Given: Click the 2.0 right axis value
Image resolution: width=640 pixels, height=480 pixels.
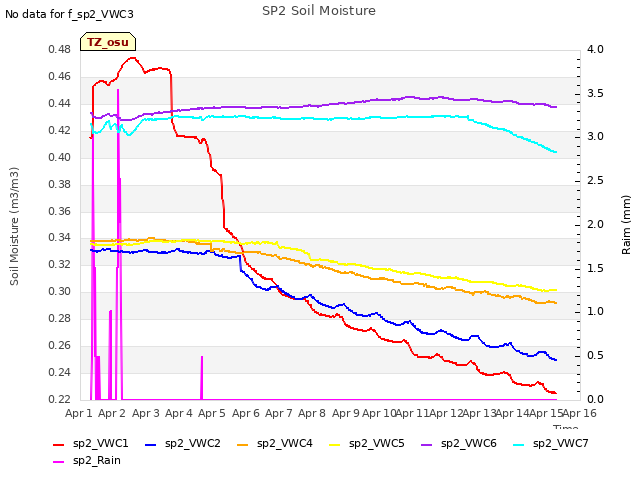Looking at the screenshot, I should click(x=595, y=224).
